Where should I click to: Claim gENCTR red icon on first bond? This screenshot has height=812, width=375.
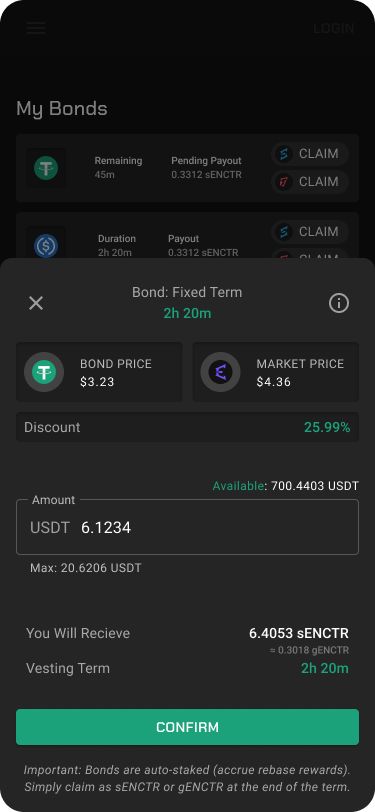point(310,182)
